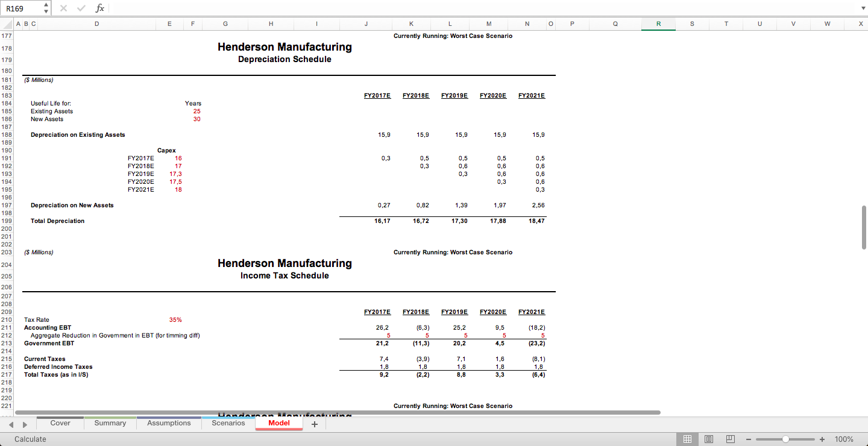Click the confirm entry checkmark icon
Screen dimensions: 868x446
(83, 8)
